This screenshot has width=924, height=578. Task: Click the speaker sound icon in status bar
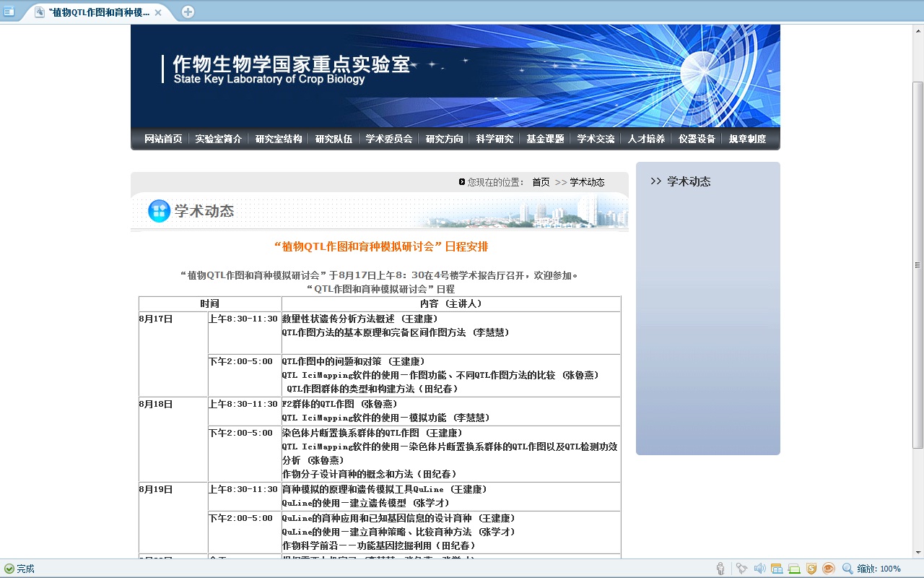point(759,569)
